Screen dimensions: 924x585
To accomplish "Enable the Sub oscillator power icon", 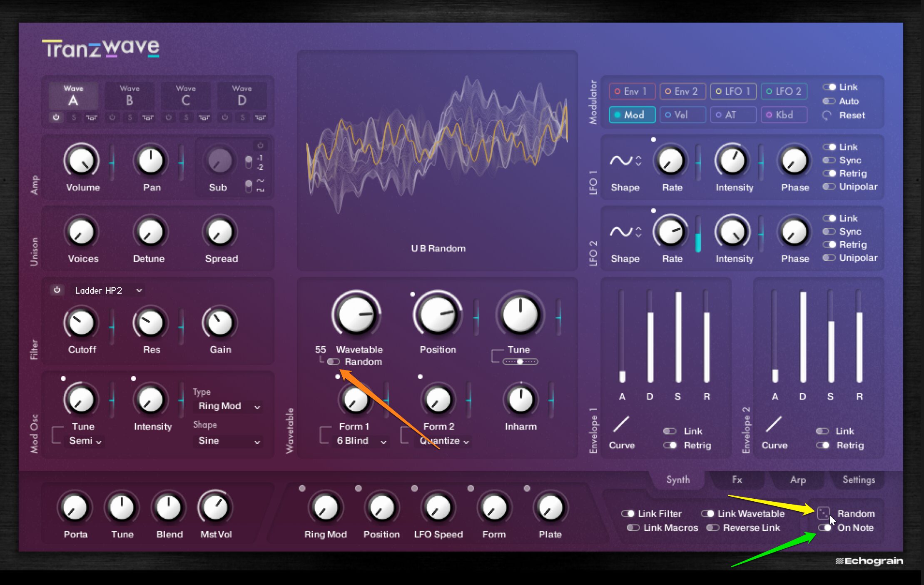I will pos(260,145).
